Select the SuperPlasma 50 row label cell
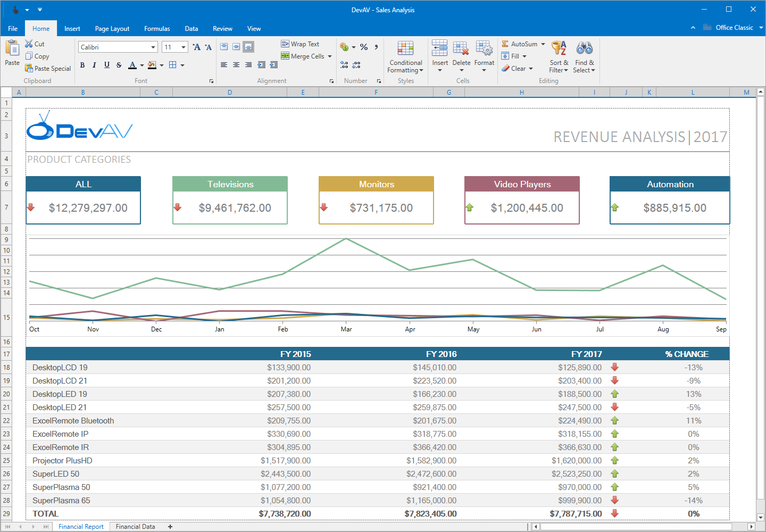This screenshot has height=532, width=766. [61, 487]
